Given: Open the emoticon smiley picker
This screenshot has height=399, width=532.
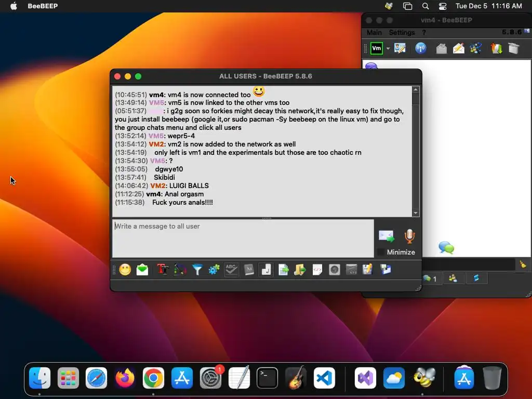Looking at the screenshot, I should pos(125,270).
